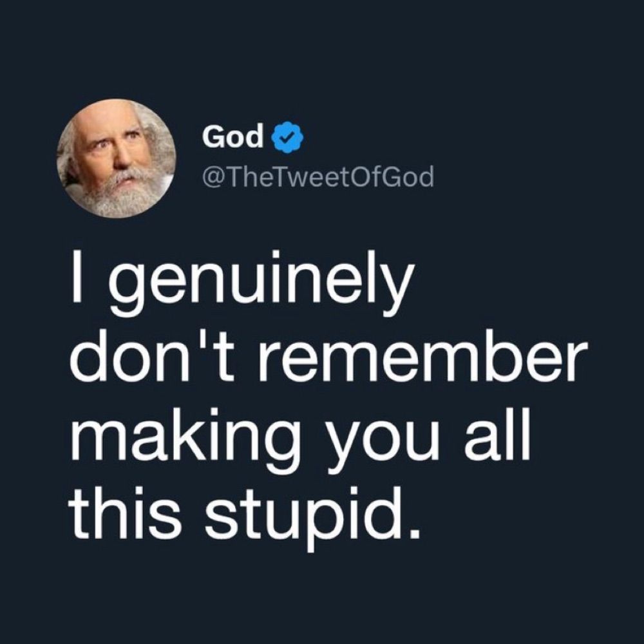
Task: Click the period after "stupid"
Action: pyautogui.click(x=415, y=533)
